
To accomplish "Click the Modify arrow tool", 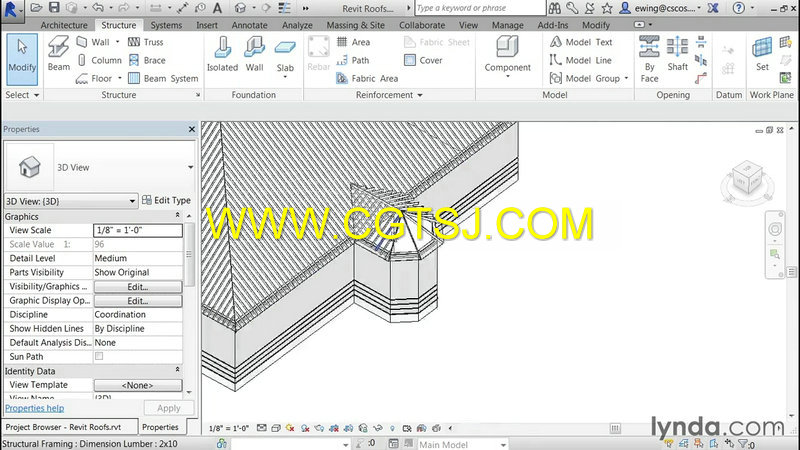I will [x=22, y=59].
